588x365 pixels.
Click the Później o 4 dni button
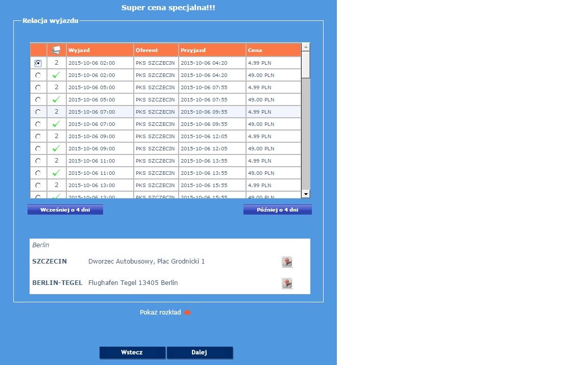(x=278, y=210)
